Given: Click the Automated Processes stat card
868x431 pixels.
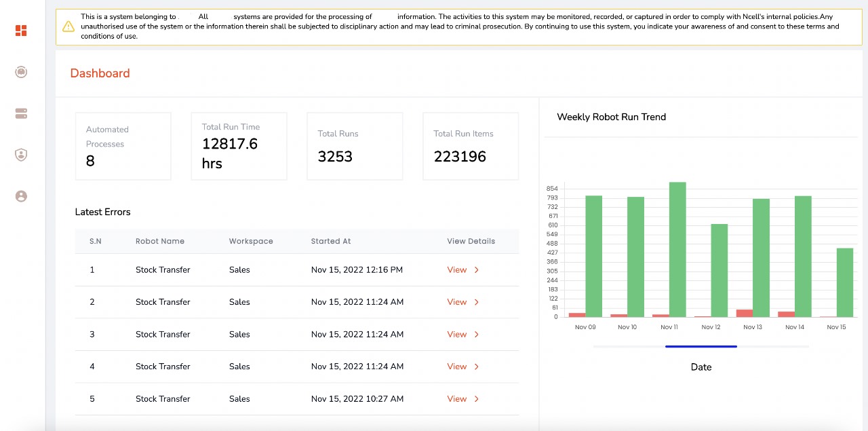Looking at the screenshot, I should (123, 147).
